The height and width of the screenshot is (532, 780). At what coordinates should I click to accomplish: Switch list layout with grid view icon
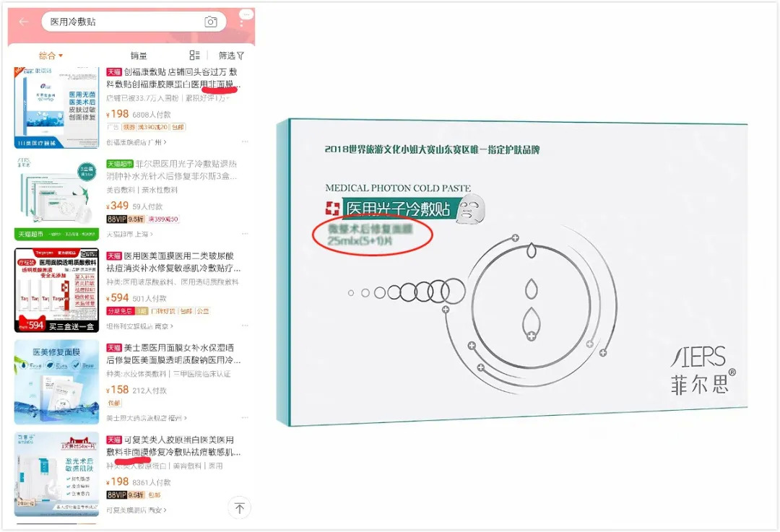(x=194, y=55)
